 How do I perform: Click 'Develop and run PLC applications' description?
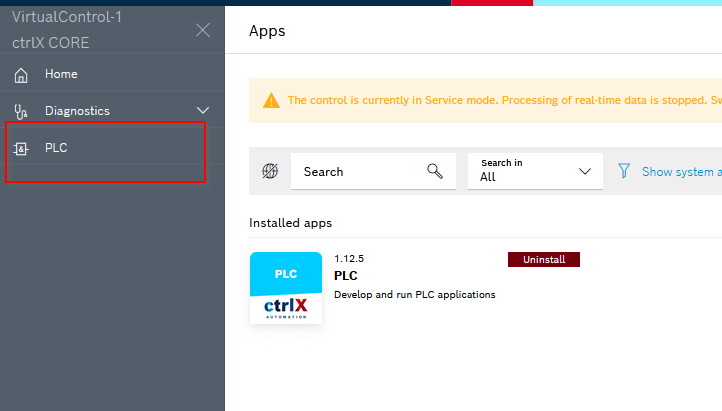tap(414, 295)
